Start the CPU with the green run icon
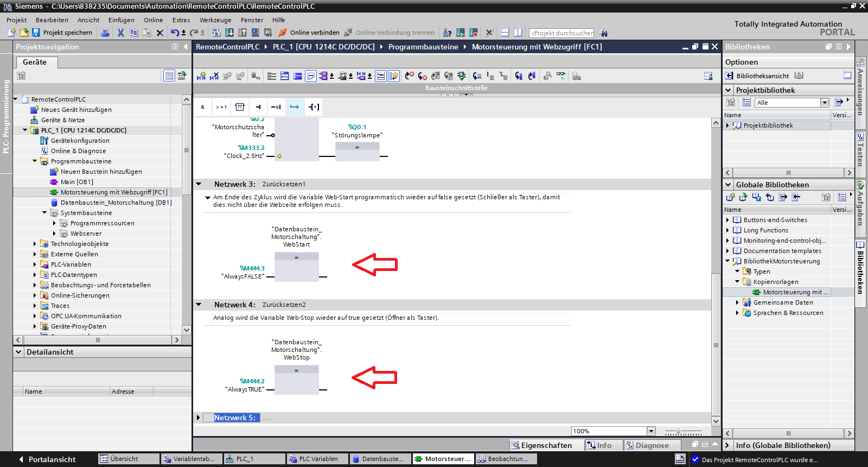This screenshot has width=868, height=467. pyautogui.click(x=461, y=33)
